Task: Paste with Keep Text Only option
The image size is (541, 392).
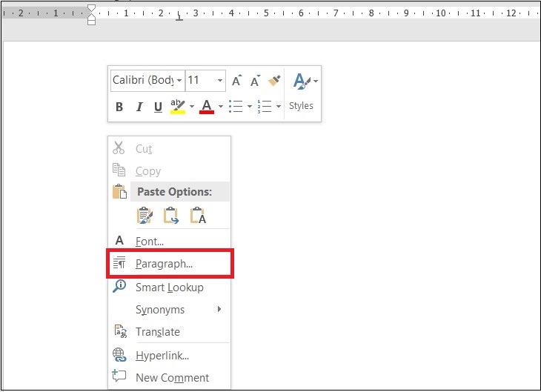Action: pyautogui.click(x=198, y=216)
